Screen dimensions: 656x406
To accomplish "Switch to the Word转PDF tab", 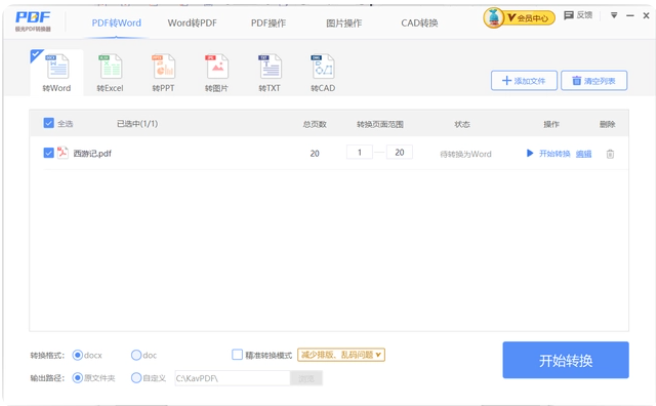I will [190, 21].
